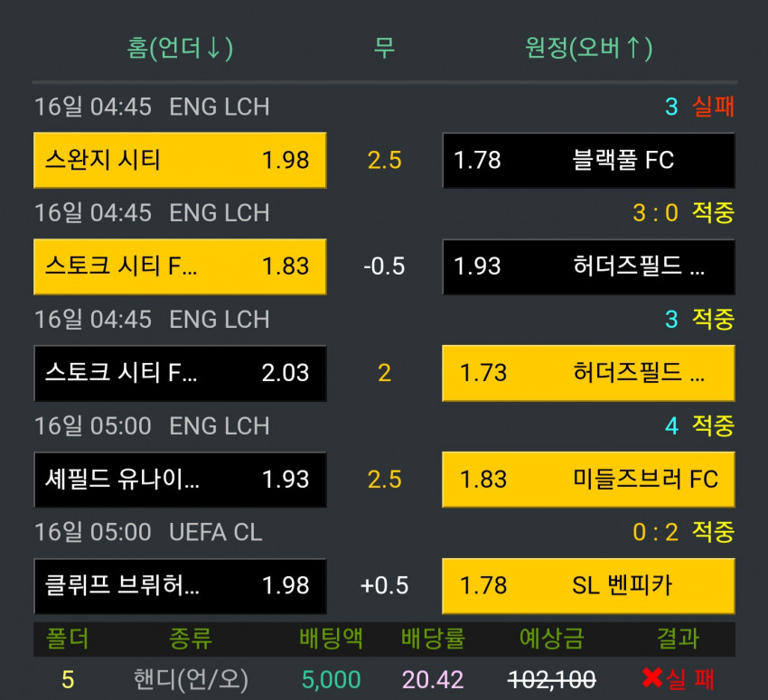This screenshot has height=700, width=768.
Task: Choose SL 벤피카 away bet at 1.78
Action: (588, 585)
